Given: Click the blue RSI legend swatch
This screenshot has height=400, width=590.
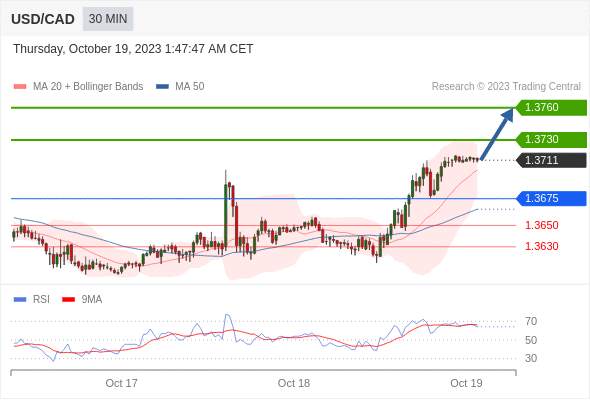Looking at the screenshot, I should point(20,300).
